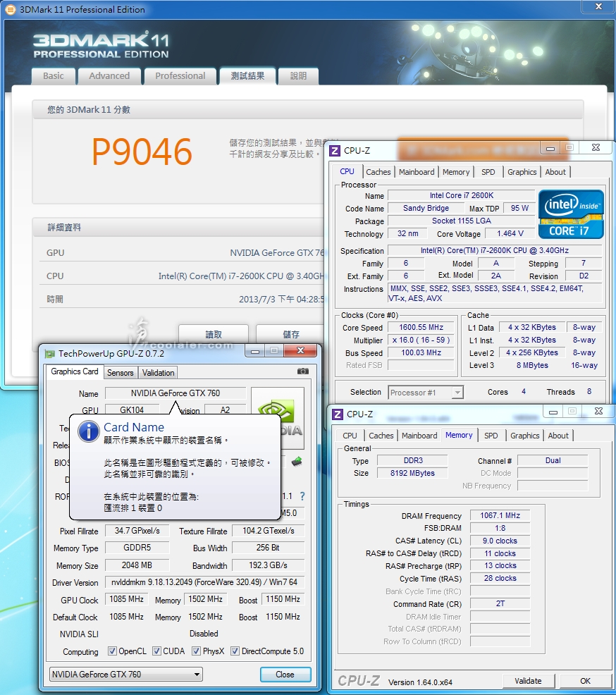Open the NVIDIA GeForce GTX 760 card selector dropdown

coord(126,674)
